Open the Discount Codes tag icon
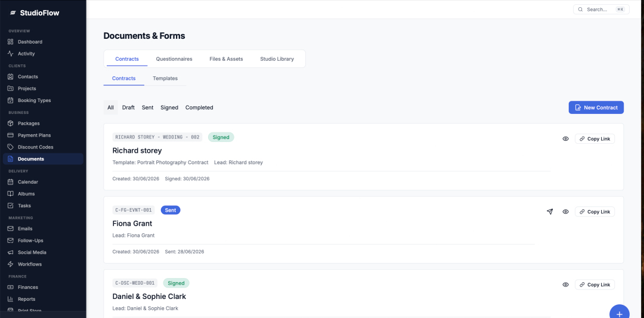Image resolution: width=644 pixels, height=318 pixels. pos(11,147)
